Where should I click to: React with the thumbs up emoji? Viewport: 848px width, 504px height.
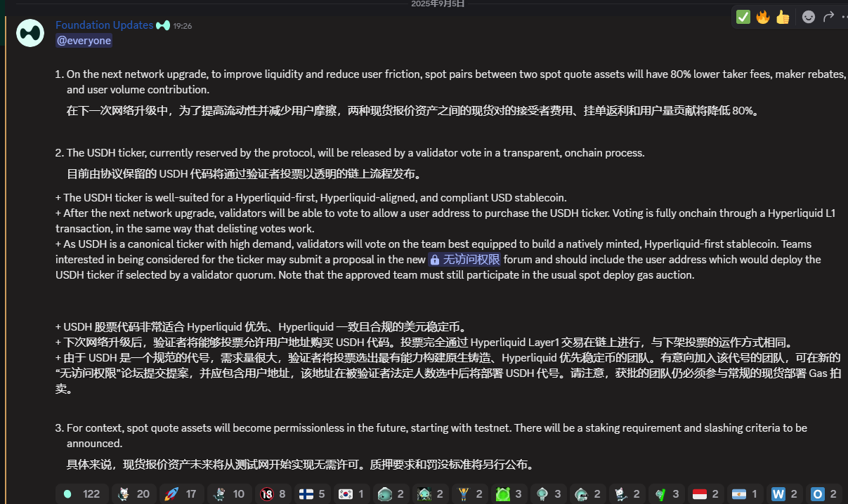point(783,17)
